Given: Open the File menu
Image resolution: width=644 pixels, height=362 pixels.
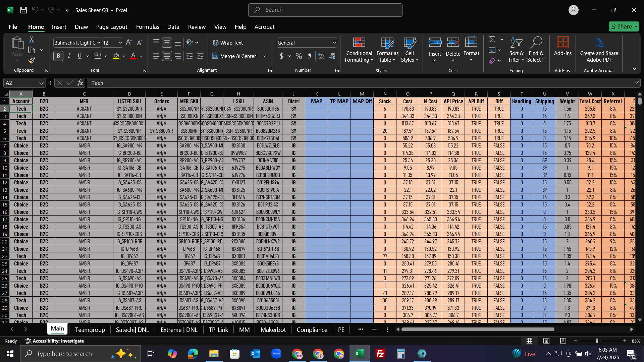Looking at the screenshot, I should click(x=13, y=27).
